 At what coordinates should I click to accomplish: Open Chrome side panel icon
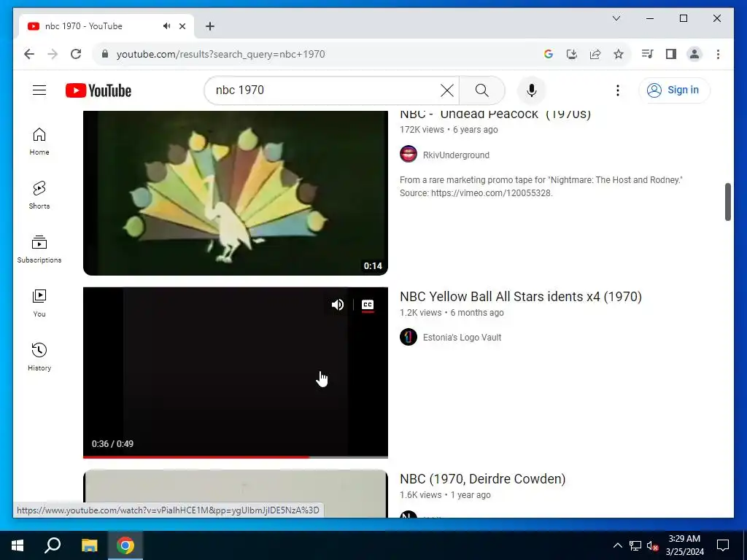pos(671,54)
